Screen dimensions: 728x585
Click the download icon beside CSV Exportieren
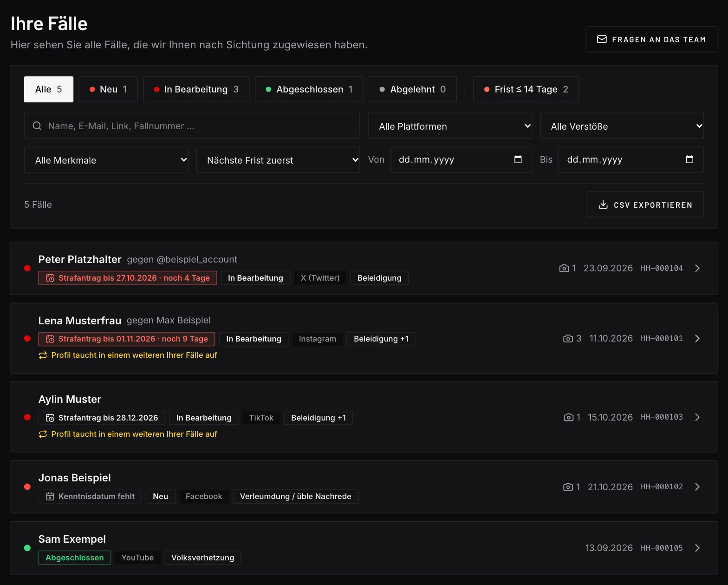point(603,205)
